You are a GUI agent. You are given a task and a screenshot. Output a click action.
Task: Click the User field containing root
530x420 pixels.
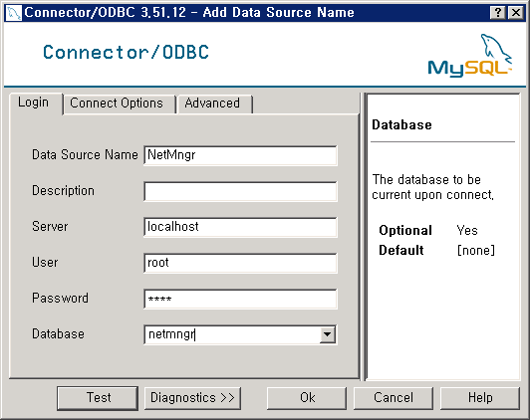click(x=240, y=263)
